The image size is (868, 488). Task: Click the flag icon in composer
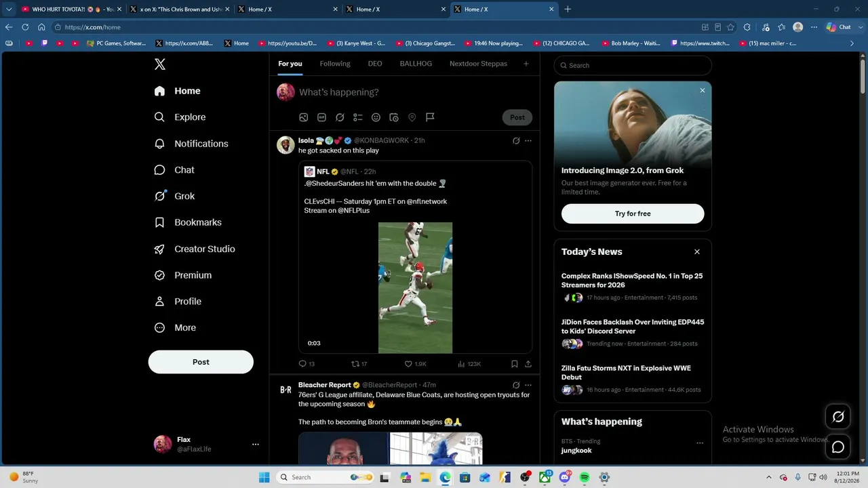coord(430,117)
